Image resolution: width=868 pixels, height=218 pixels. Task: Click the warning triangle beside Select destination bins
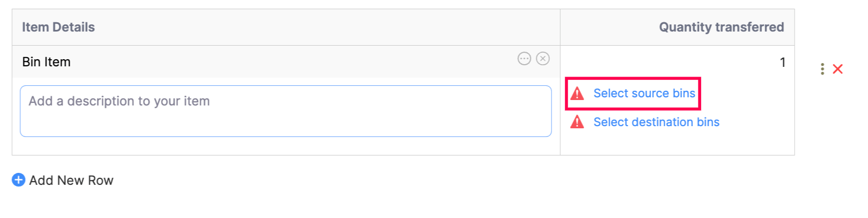577,122
